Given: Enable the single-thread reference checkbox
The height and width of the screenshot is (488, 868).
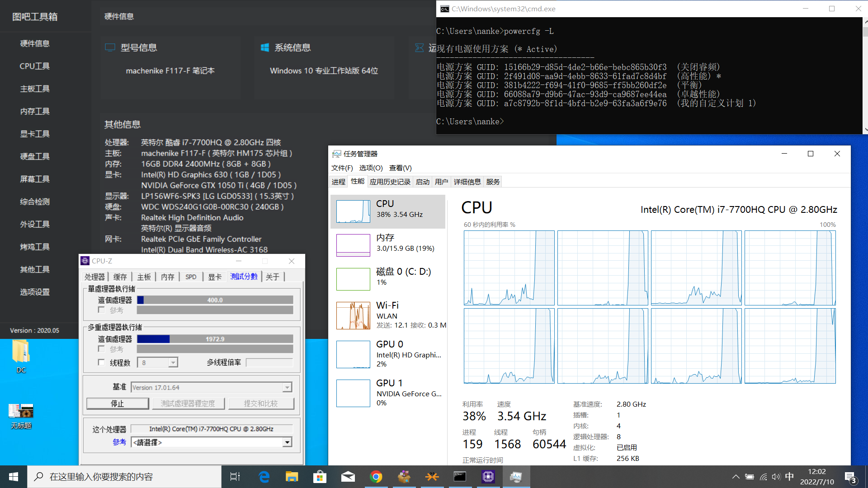Looking at the screenshot, I should (x=101, y=310).
